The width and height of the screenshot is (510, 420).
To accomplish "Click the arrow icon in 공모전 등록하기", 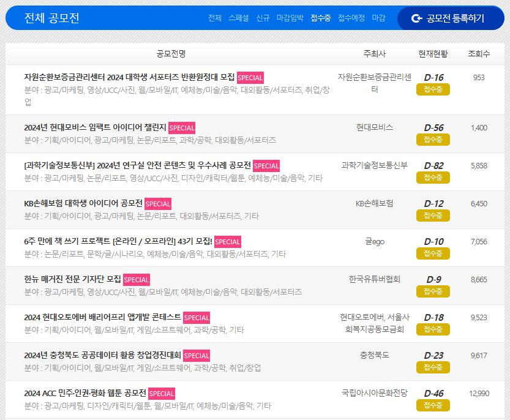I will tap(417, 18).
